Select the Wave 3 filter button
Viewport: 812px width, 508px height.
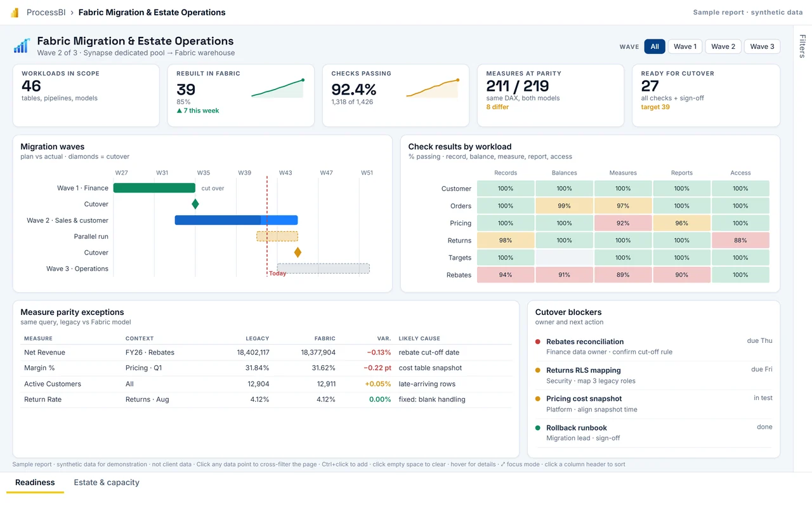click(762, 46)
